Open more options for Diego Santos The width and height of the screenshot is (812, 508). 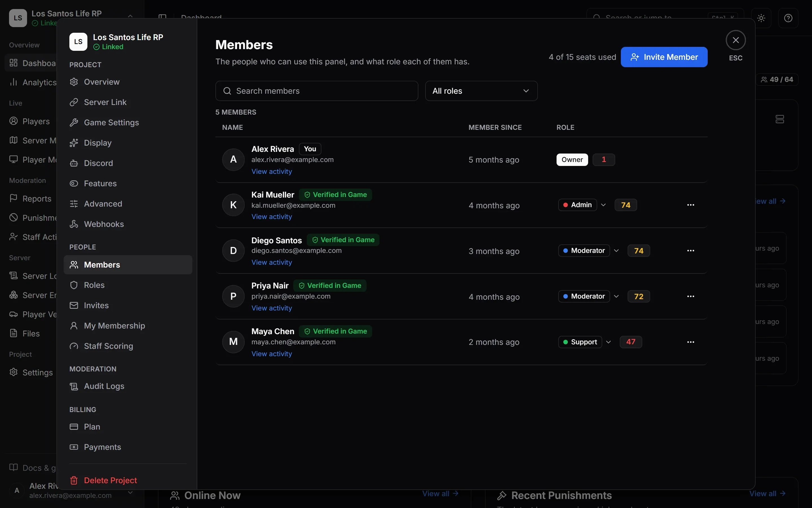[x=690, y=251]
